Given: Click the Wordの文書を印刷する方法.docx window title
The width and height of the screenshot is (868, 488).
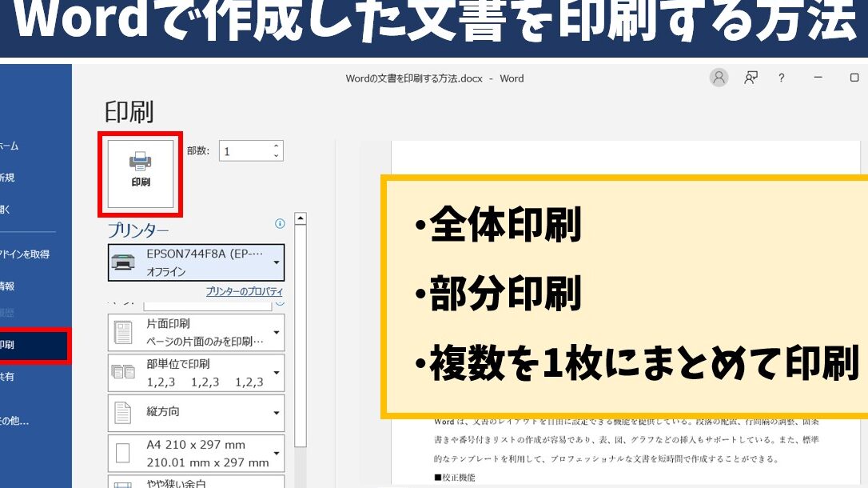Looking at the screenshot, I should 414,78.
